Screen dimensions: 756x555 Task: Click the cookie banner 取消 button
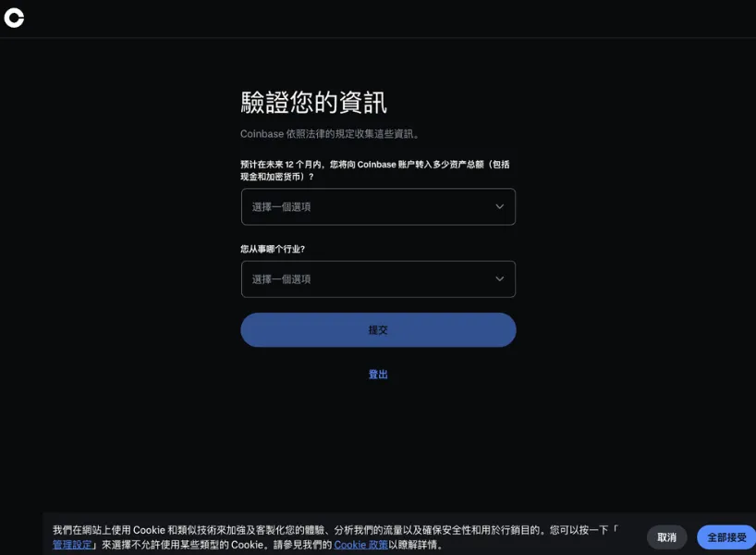tap(666, 536)
